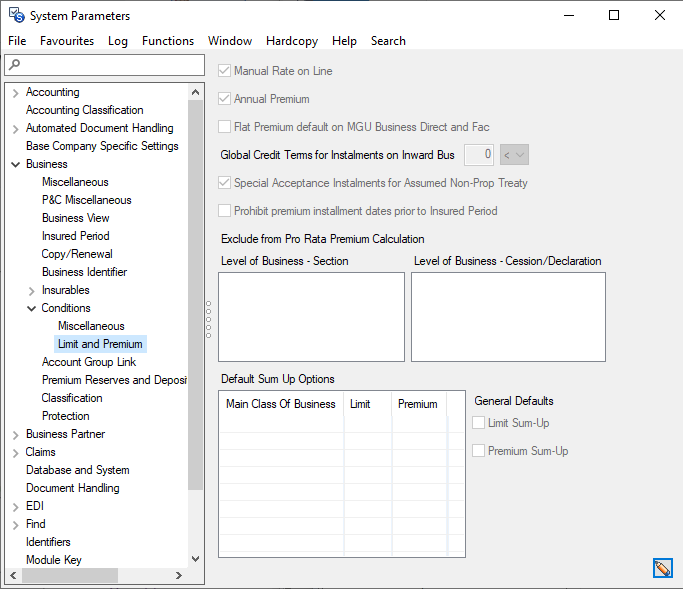The image size is (683, 589).
Task: Select the Business Identifier tree item
Action: point(84,272)
